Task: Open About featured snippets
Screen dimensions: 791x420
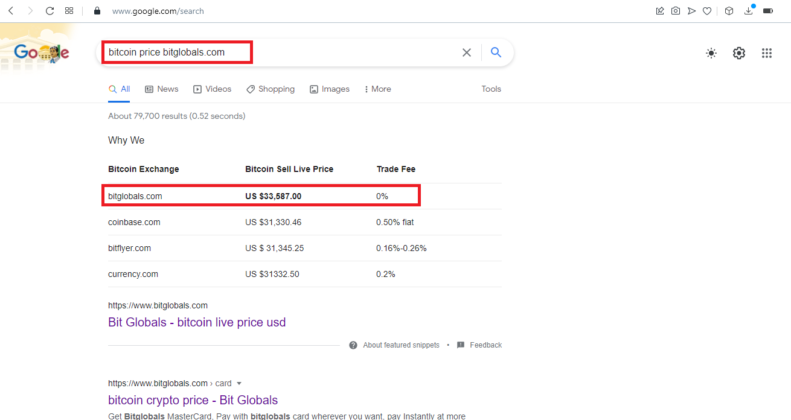Action: (401, 345)
